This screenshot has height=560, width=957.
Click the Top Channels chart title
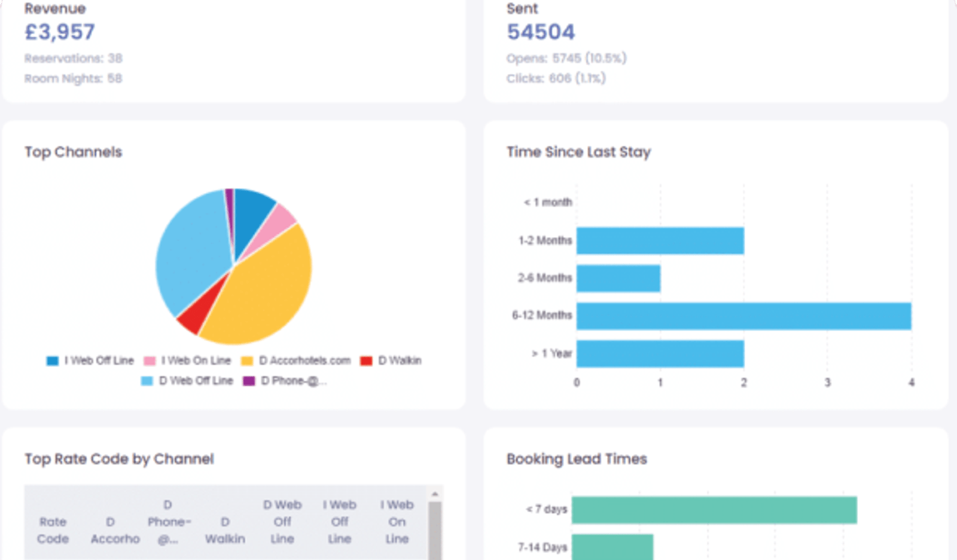[x=74, y=152]
